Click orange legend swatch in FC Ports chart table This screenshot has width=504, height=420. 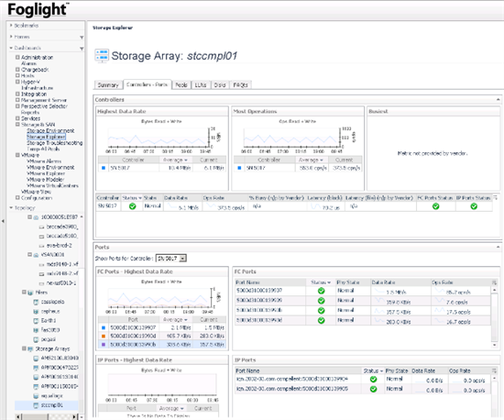pos(104,336)
